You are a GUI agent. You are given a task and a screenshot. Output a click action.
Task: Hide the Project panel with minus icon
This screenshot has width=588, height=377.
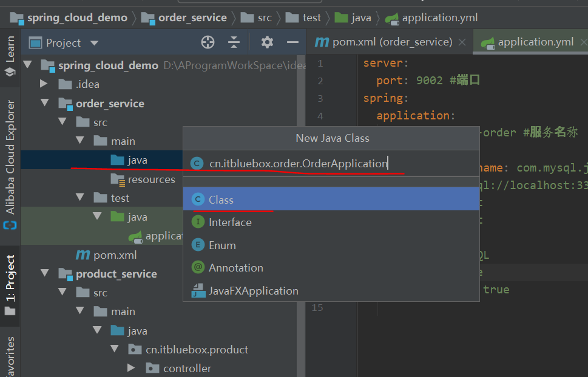point(292,42)
